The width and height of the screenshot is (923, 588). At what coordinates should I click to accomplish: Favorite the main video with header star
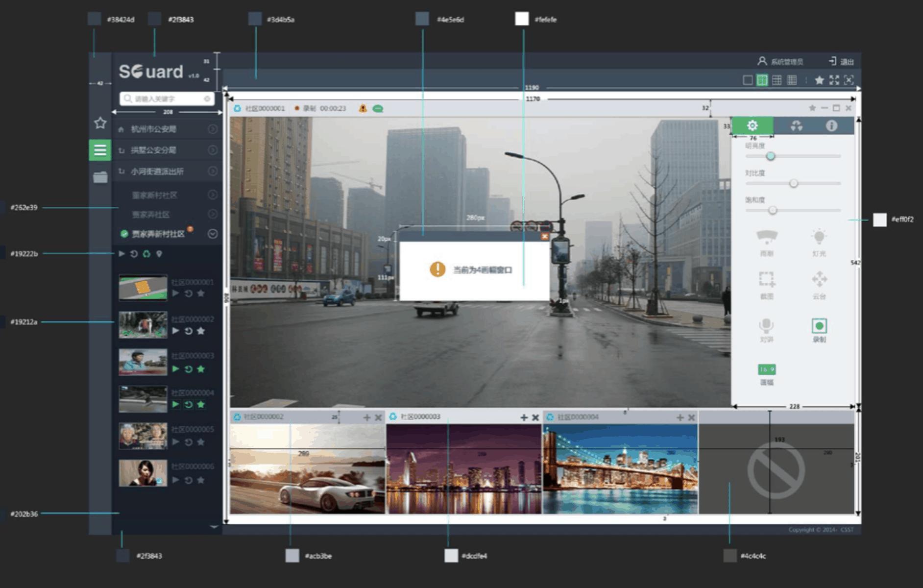coord(812,108)
